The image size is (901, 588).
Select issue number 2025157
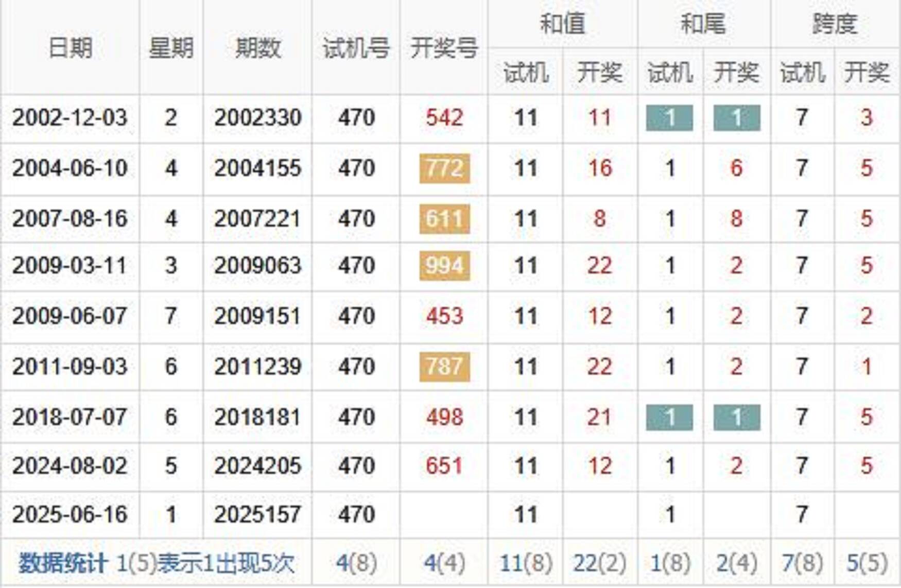(x=257, y=514)
